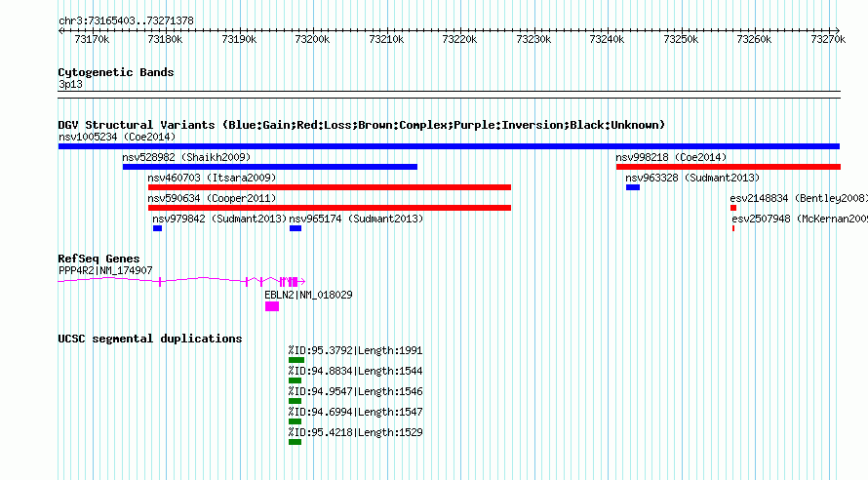
Task: Click the nsv1005234 (Coe2014) blue gain bar
Action: [x=449, y=146]
